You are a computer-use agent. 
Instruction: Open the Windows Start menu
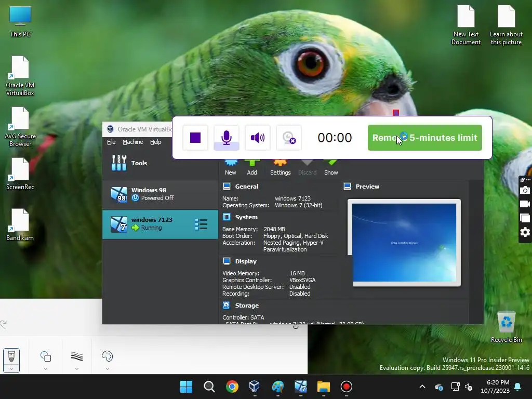pyautogui.click(x=186, y=387)
